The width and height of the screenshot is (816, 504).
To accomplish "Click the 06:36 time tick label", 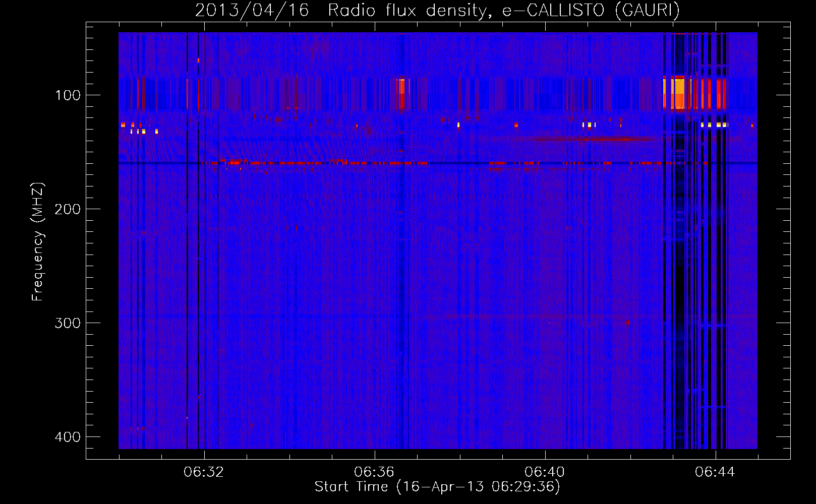I will click(374, 472).
